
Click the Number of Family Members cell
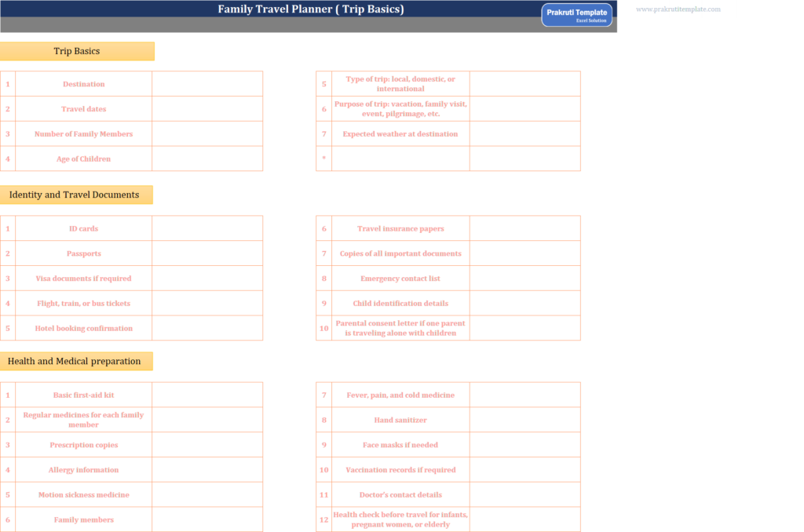point(207,133)
